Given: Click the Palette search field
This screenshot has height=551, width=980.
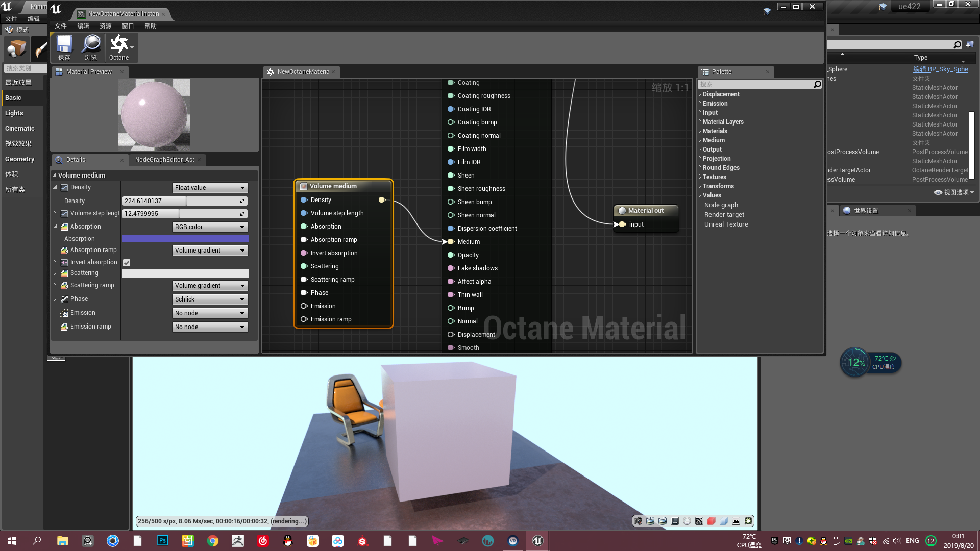Looking at the screenshot, I should (755, 84).
